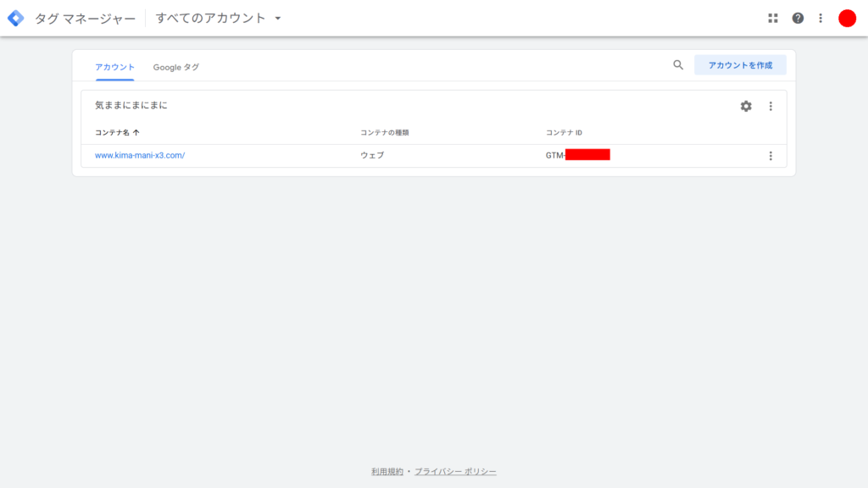Open account settings via the gear icon
Screen dimensions: 868x488
(746, 106)
